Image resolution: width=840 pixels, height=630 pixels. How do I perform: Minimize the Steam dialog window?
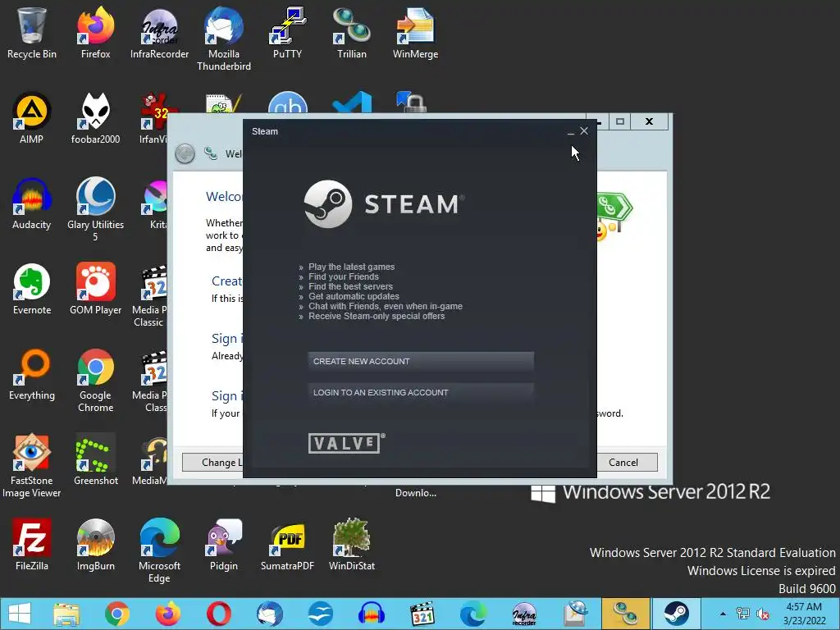tap(571, 131)
